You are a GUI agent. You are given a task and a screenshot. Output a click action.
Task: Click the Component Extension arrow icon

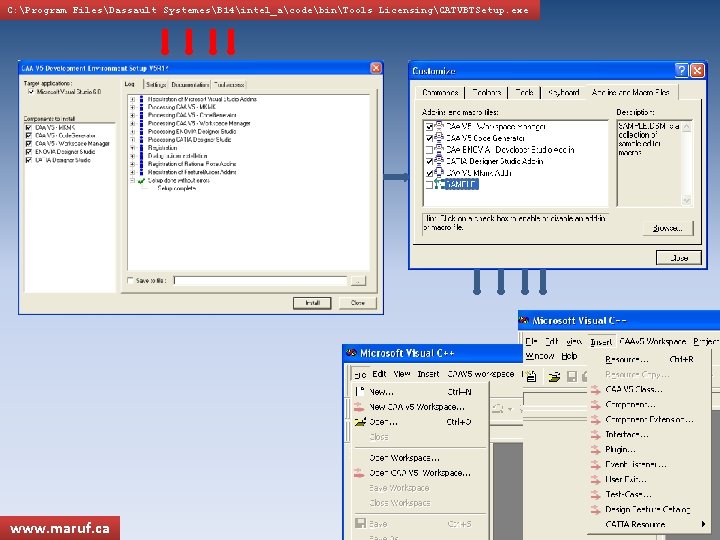[x=596, y=420]
